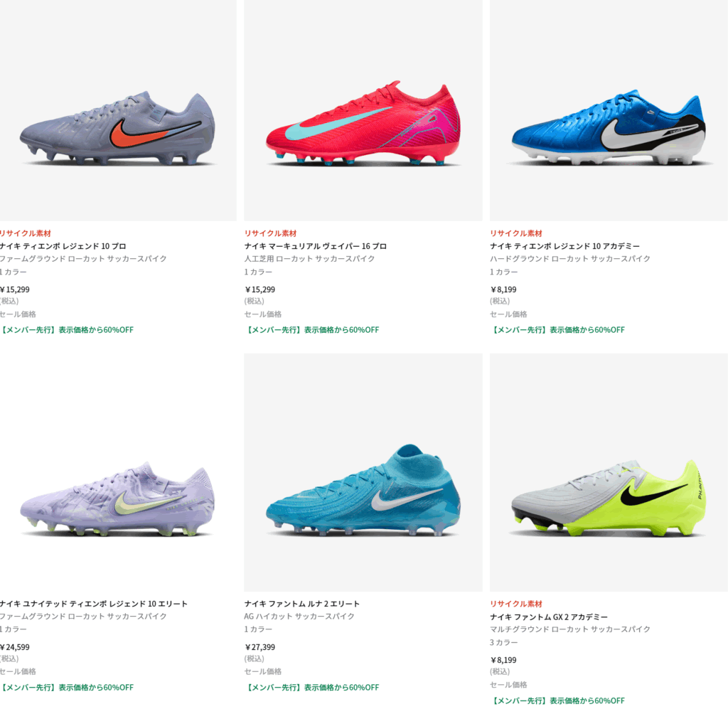This screenshot has height=709, width=728.
Task: Open the grey Tiempo Legend 10 Pro shoe image
Action: pos(117,129)
